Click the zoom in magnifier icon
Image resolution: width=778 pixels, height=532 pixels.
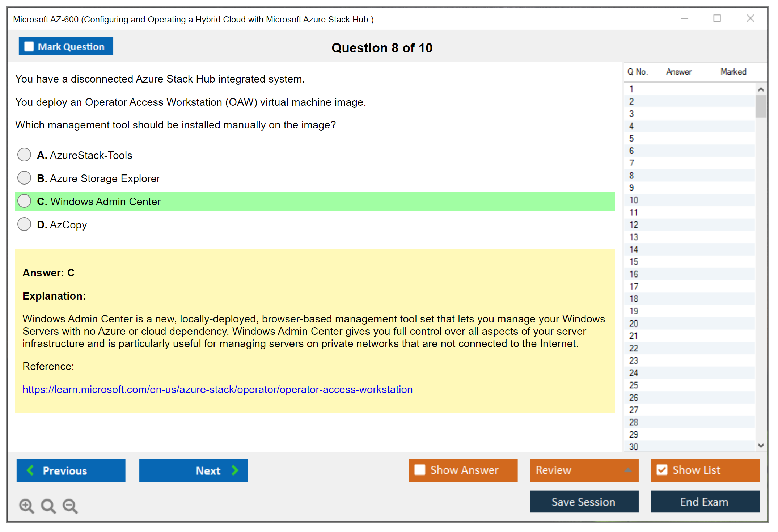(x=26, y=506)
